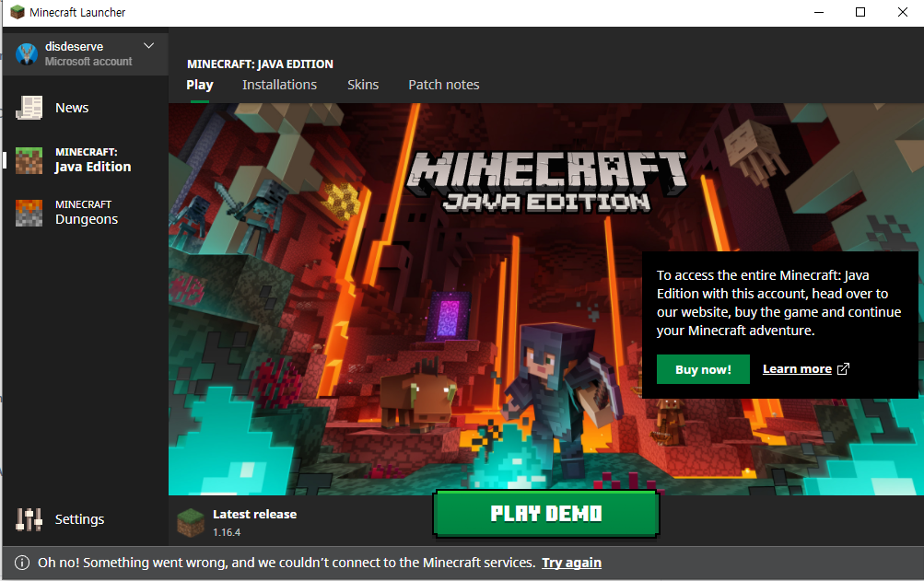Click the Microsoft account label
924x581 pixels.
pyautogui.click(x=88, y=62)
